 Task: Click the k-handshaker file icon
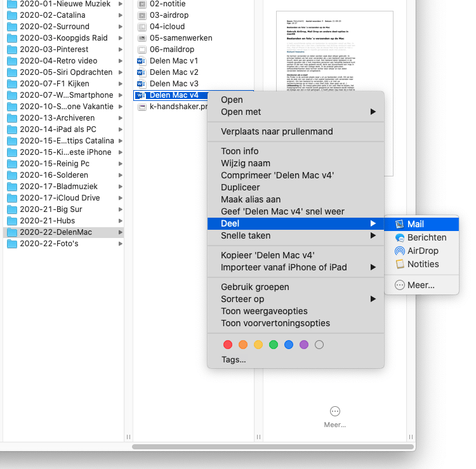(x=142, y=107)
